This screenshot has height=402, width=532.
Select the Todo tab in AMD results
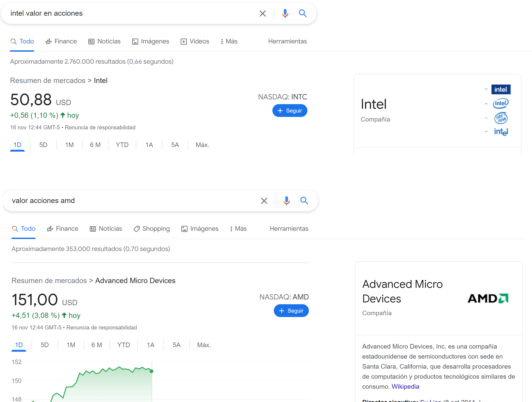tap(24, 229)
